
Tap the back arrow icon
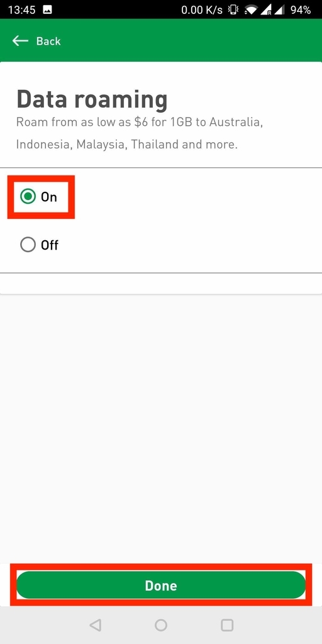(20, 41)
